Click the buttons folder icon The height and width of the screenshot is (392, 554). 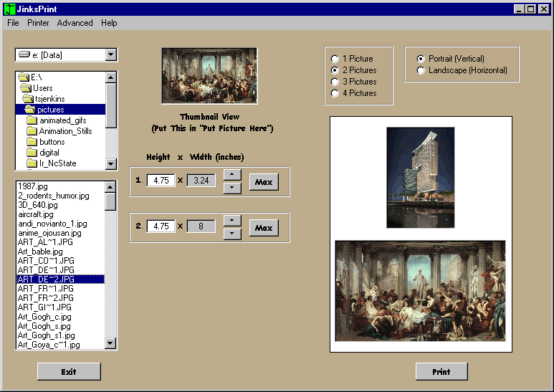pos(32,142)
